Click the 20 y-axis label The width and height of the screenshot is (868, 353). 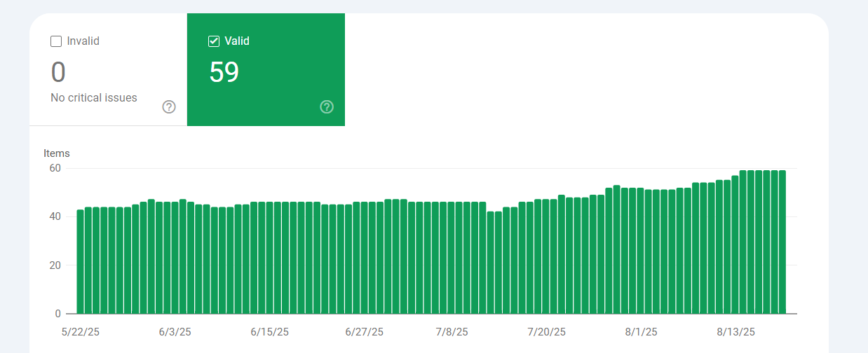[55, 265]
